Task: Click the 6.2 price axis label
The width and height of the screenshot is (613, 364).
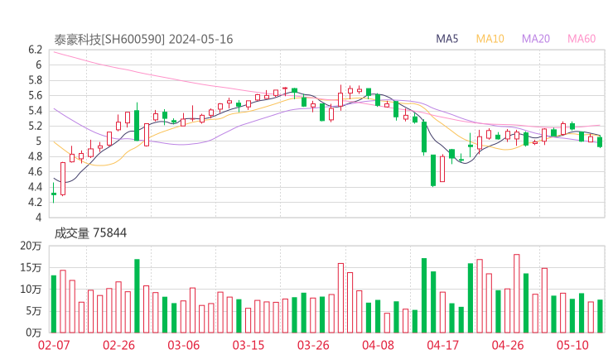Action: click(35, 50)
